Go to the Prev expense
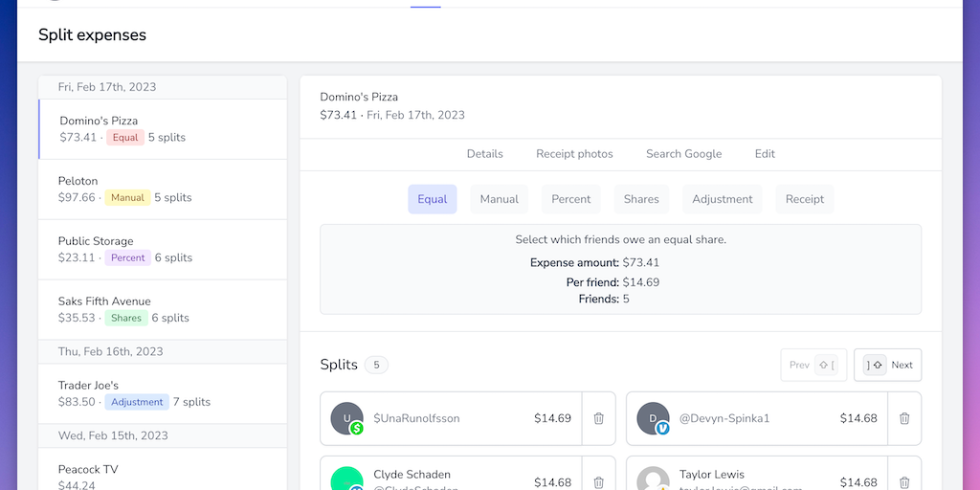This screenshot has width=980, height=490. pos(813,365)
